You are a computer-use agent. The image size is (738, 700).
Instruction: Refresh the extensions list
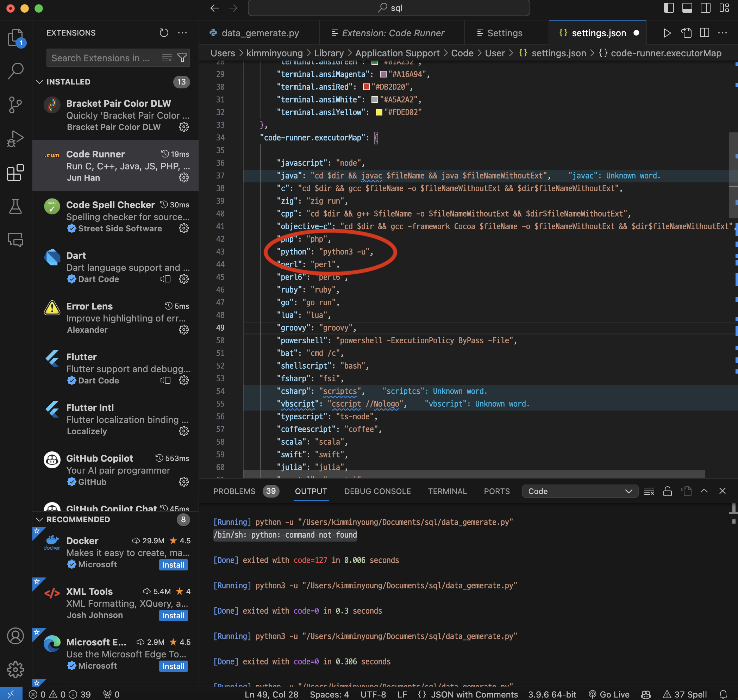[x=164, y=33]
